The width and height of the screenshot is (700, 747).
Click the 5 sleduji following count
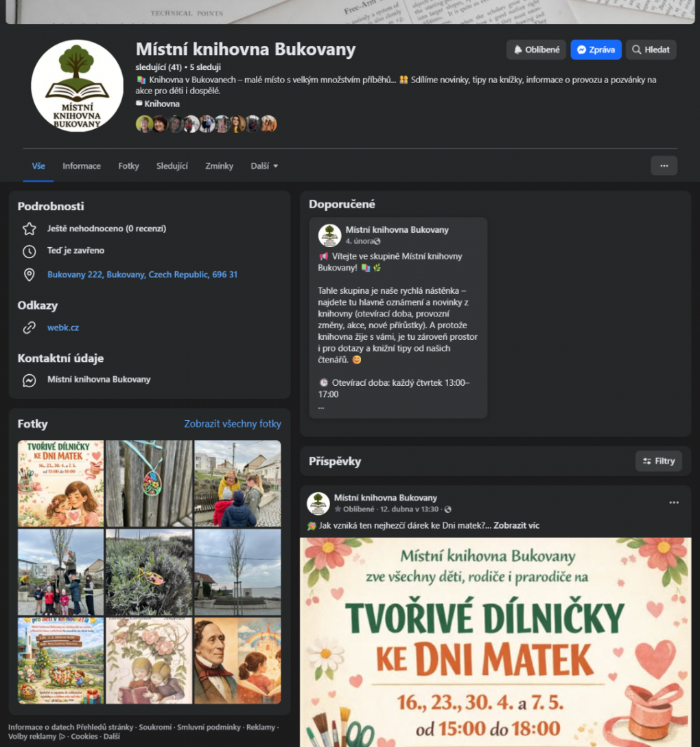205,67
